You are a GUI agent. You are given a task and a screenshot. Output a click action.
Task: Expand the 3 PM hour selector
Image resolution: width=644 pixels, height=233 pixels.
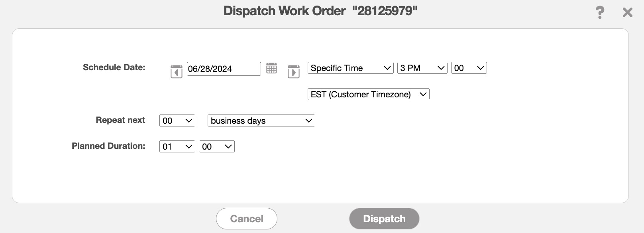click(422, 68)
